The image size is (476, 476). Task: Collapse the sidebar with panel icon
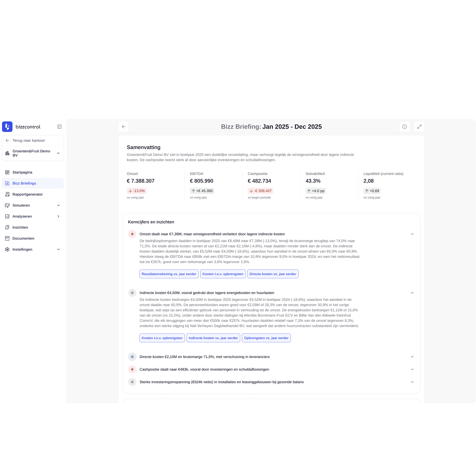point(59,127)
